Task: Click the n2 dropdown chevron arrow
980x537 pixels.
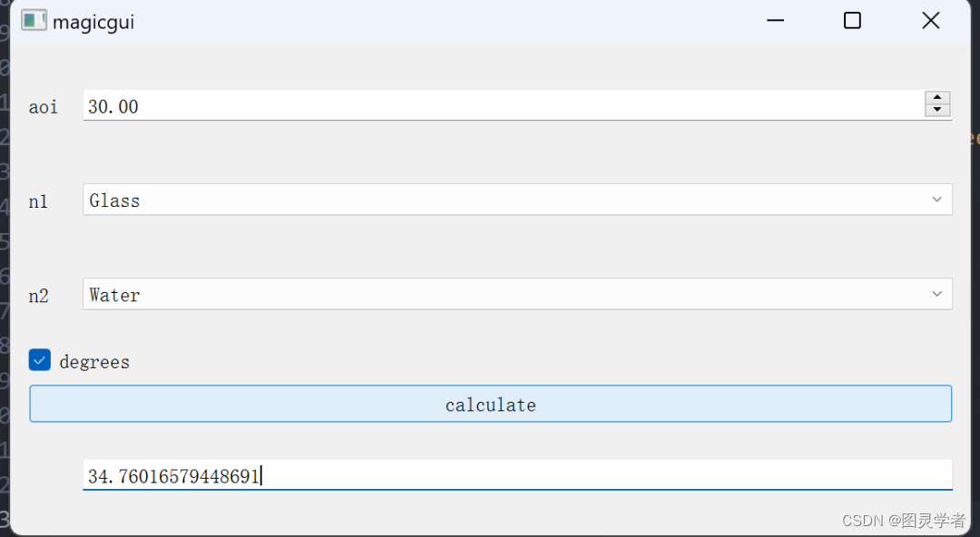Action: (937, 294)
